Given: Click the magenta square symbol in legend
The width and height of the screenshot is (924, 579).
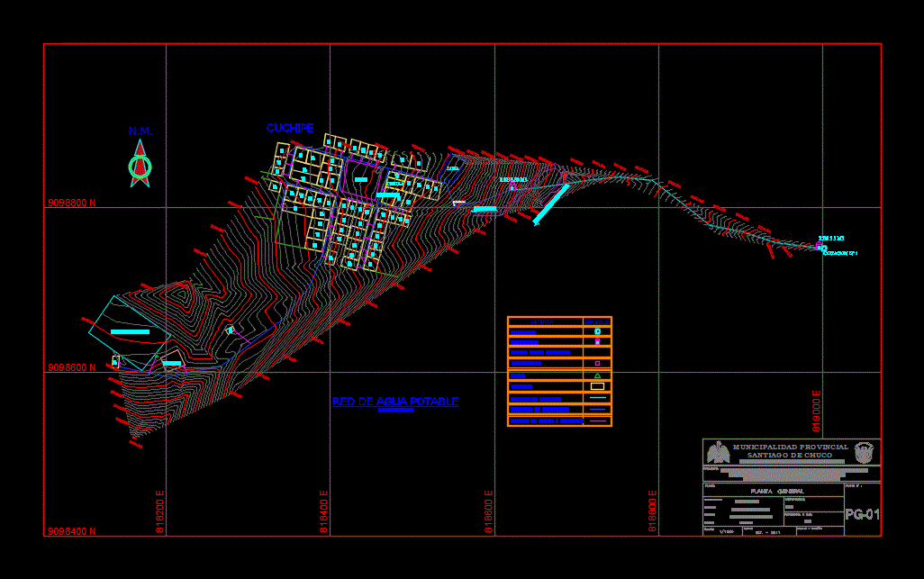Looking at the screenshot, I should 597,363.
